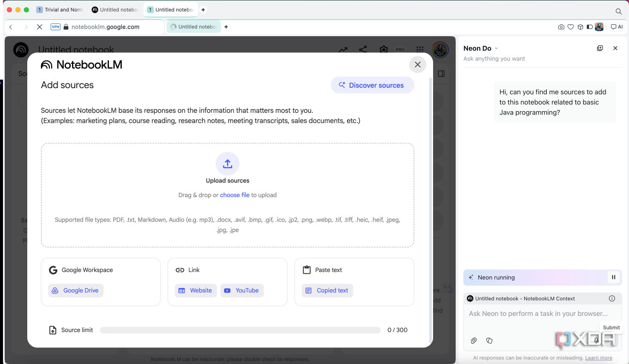Click the cards icon beside the paperclip
Image resolution: width=629 pixels, height=364 pixels.
[x=489, y=341]
